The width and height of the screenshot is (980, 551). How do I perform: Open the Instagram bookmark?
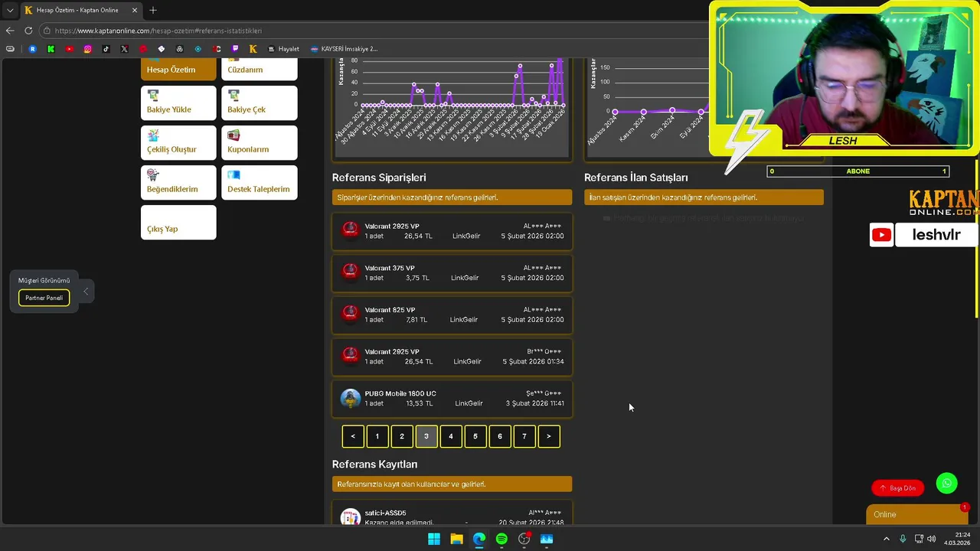(87, 49)
